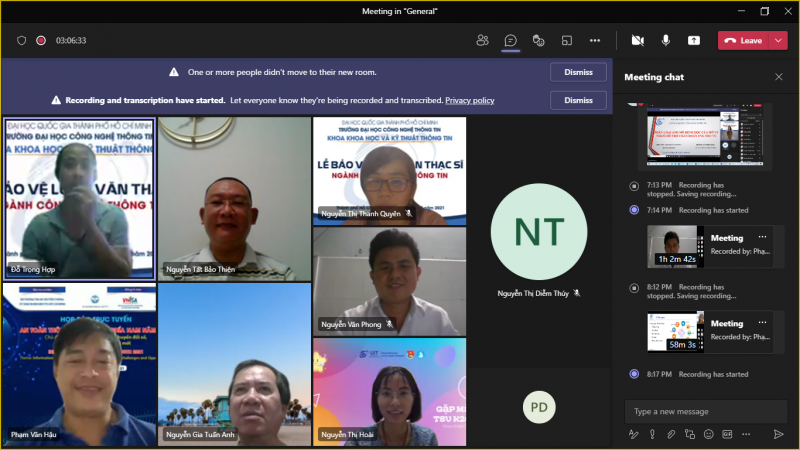Close the Meeting chat panel
This screenshot has height=450, width=800.
tap(779, 77)
